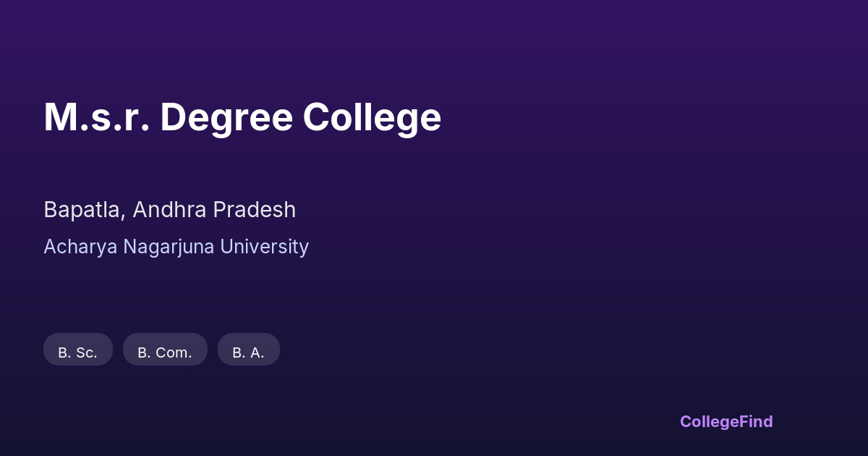Open the CollegeFind brand logo
Screen dimensions: 868x456
click(726, 421)
